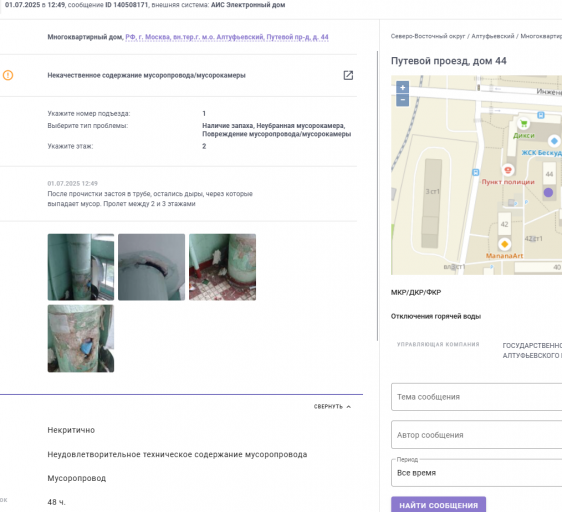Click the Некритично status text
The image size is (562, 512).
tap(71, 430)
